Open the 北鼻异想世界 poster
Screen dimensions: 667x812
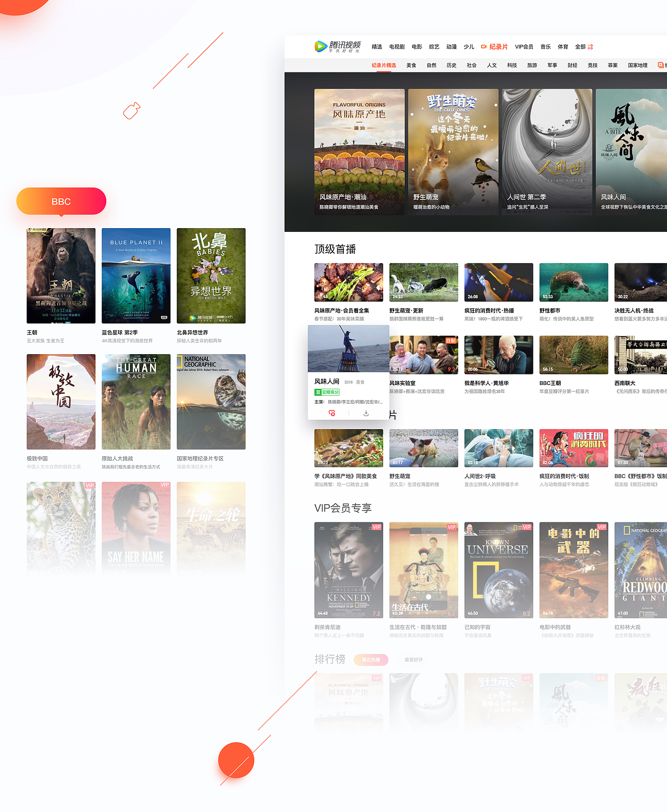tap(211, 276)
